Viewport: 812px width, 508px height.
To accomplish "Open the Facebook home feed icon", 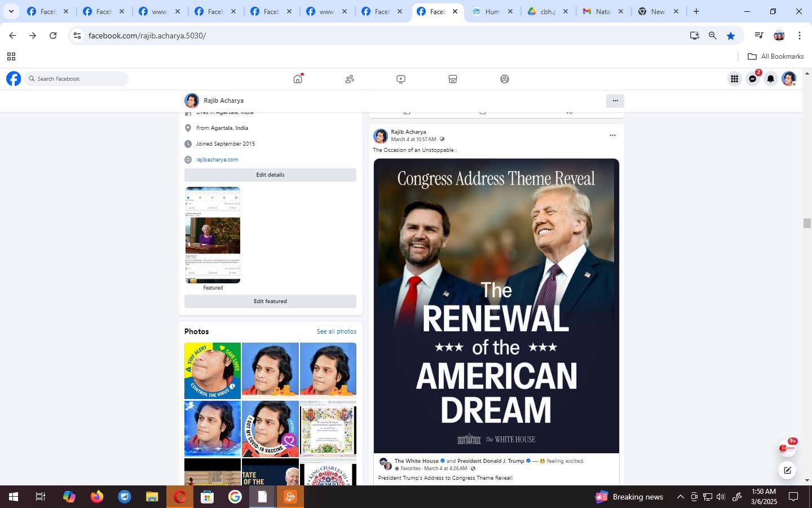I will 298,79.
